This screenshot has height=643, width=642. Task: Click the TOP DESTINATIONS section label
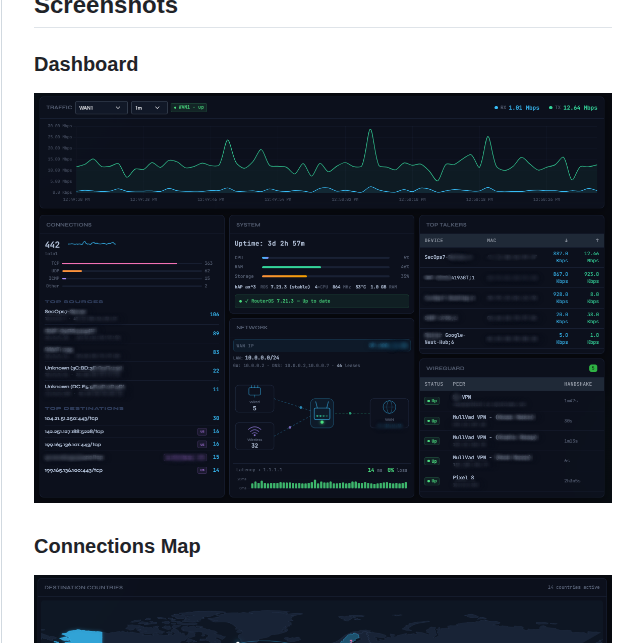point(84,408)
